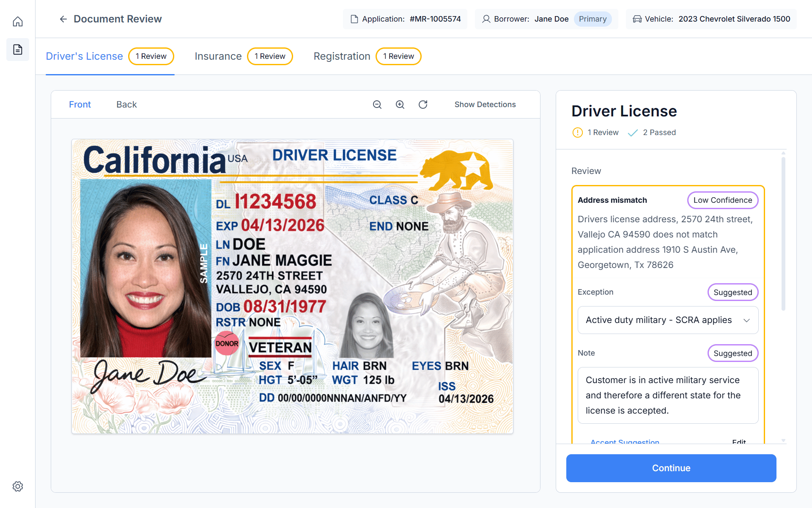812x508 pixels.
Task: Switch to the Registration tab
Action: pos(342,56)
